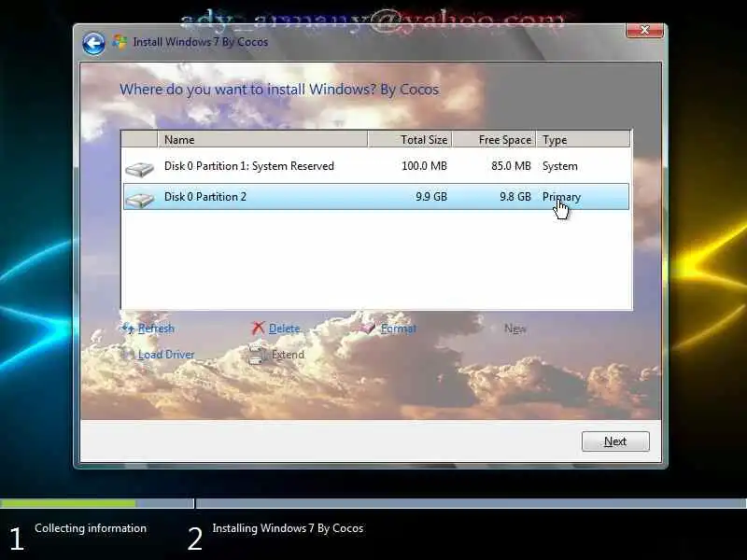The width and height of the screenshot is (747, 560).
Task: Click the Refresh arrows icon
Action: click(127, 329)
